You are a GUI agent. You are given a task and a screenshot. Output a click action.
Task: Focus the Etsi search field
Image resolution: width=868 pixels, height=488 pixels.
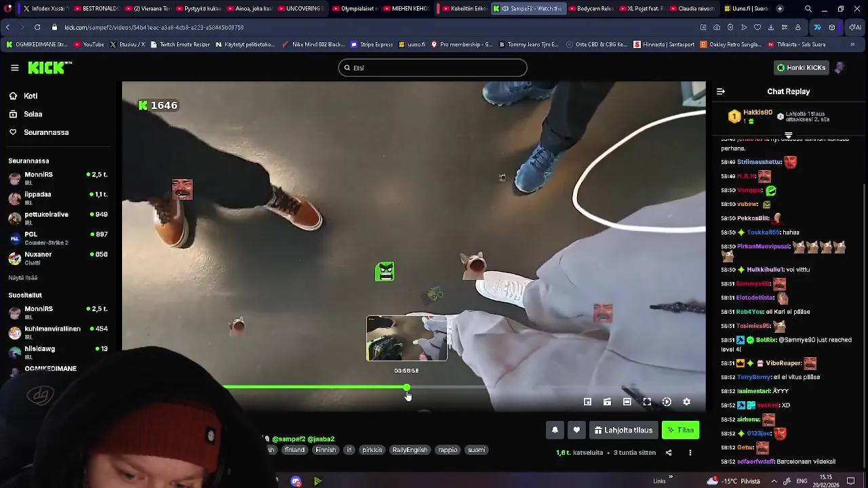pyautogui.click(x=433, y=68)
